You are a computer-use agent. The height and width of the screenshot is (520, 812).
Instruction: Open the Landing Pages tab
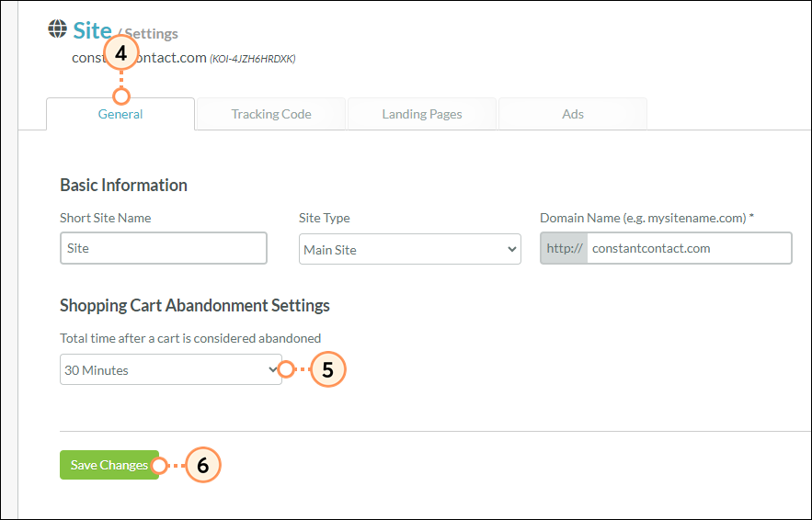coord(422,114)
